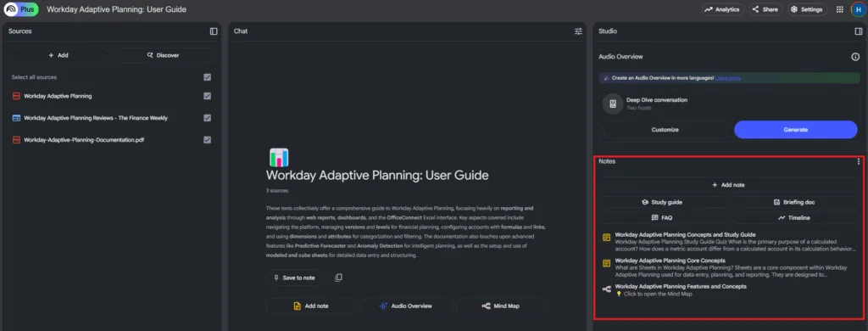This screenshot has height=331, width=868.
Task: Uncheck Workday-Adaptive-Planning-Documentation.pdf source
Action: pyautogui.click(x=207, y=140)
